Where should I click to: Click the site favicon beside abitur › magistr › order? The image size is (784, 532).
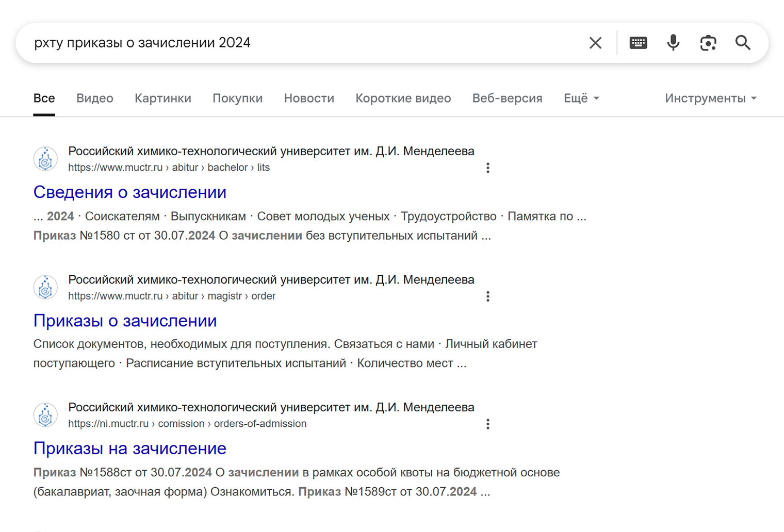45,287
